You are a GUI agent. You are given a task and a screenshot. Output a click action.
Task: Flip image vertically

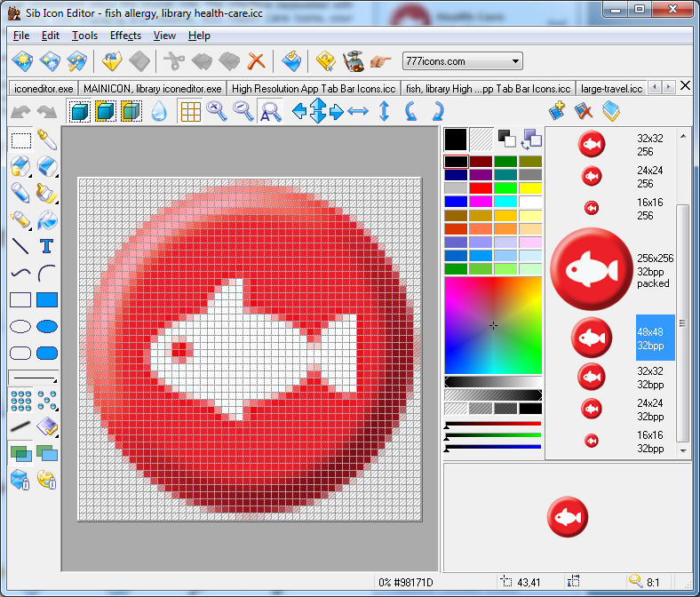(384, 111)
